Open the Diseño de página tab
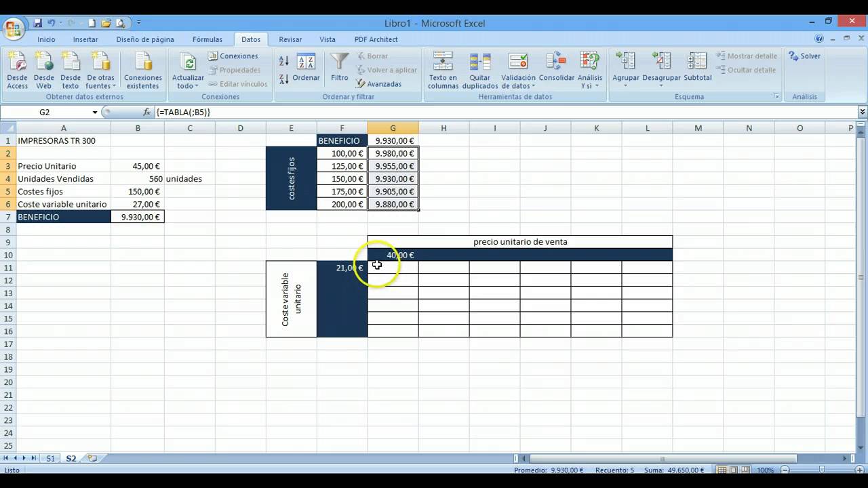Image resolution: width=868 pixels, height=488 pixels. [x=145, y=39]
